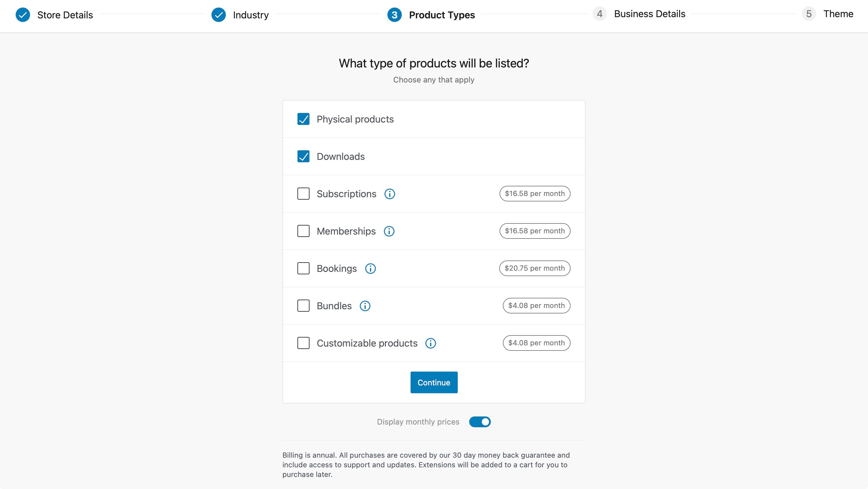Go to the Business Details step

point(649,14)
